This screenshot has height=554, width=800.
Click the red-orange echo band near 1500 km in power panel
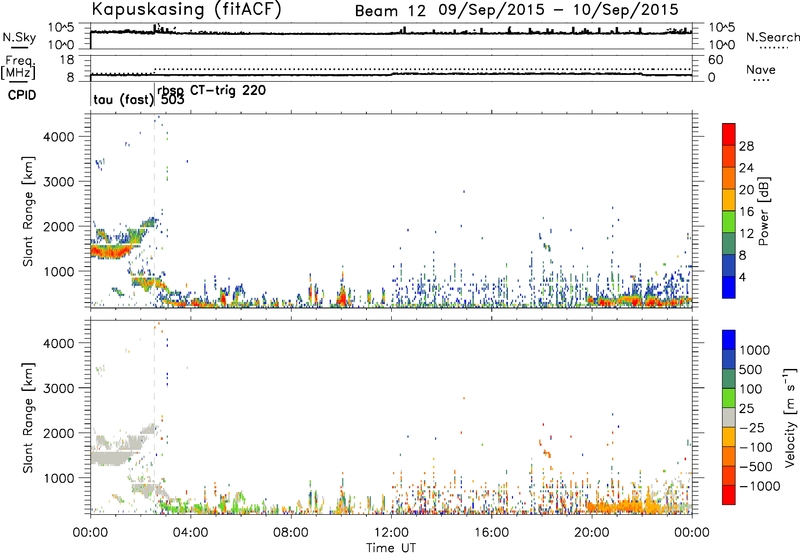point(111,251)
